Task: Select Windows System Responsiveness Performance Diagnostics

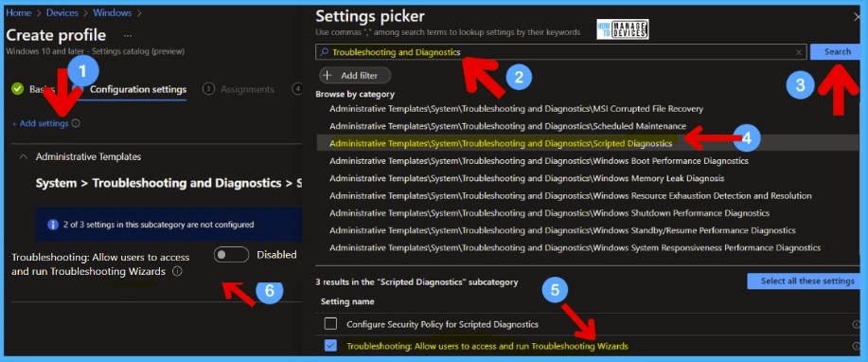Action: click(575, 247)
